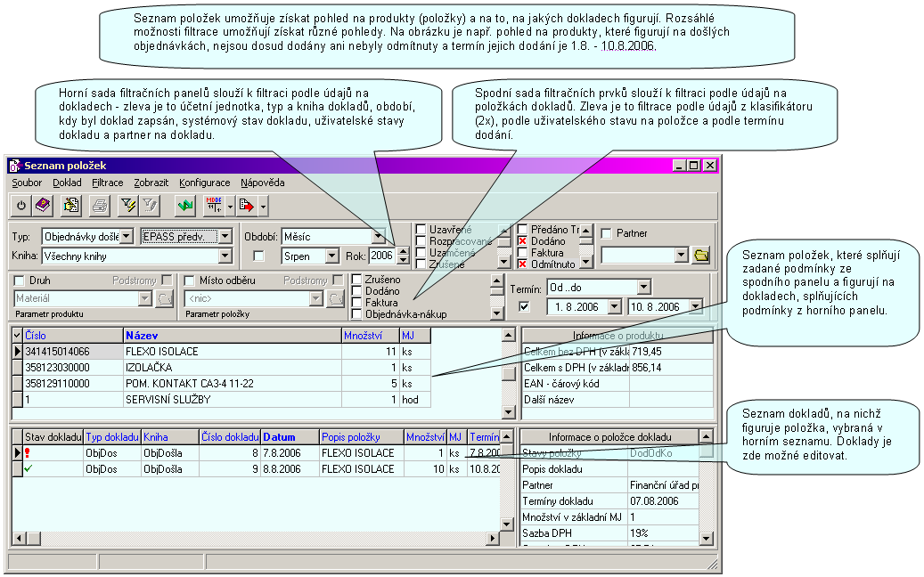
Task: Open dropdown arrow next to export icon
Action: point(263,206)
